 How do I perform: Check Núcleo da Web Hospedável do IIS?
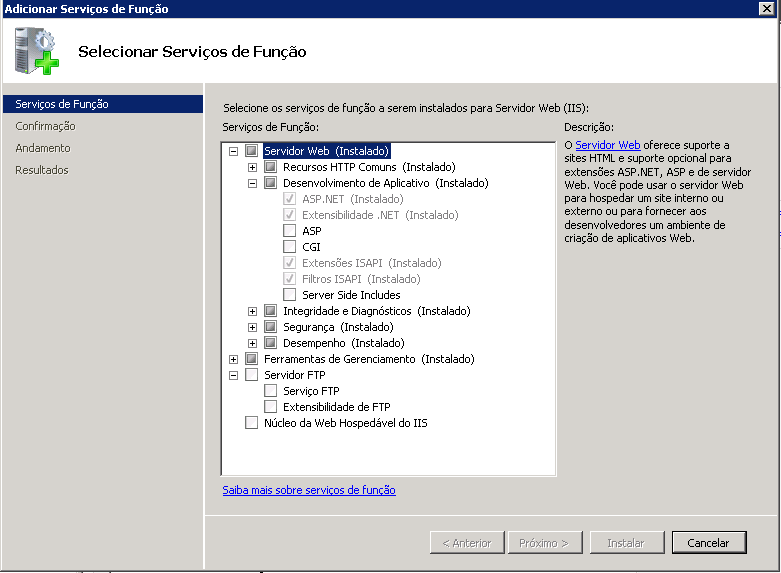click(251, 423)
